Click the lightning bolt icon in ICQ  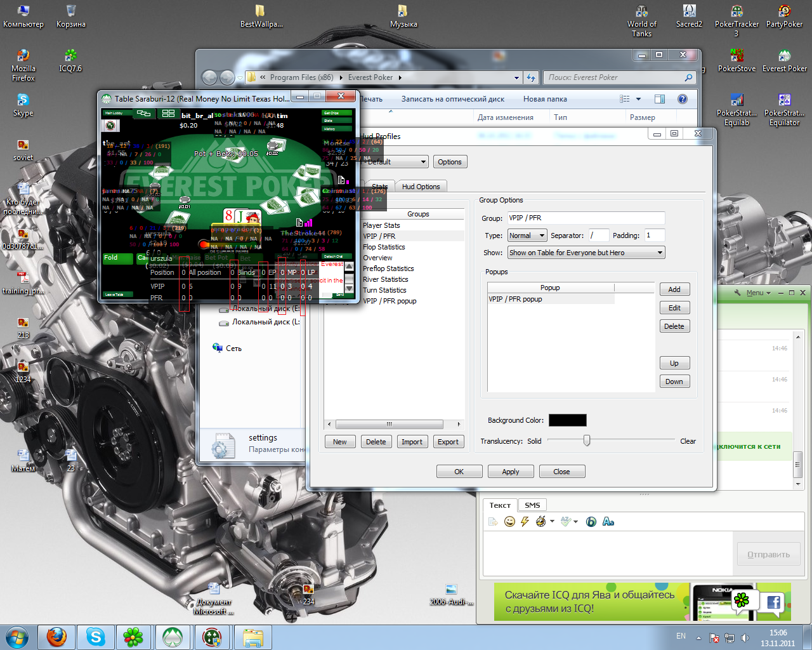tap(525, 522)
